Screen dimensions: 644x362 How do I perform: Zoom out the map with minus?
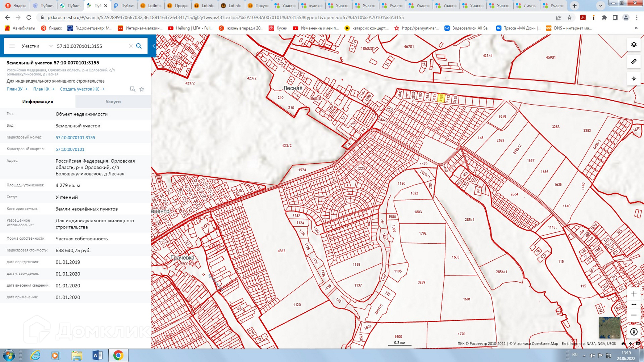pyautogui.click(x=633, y=315)
